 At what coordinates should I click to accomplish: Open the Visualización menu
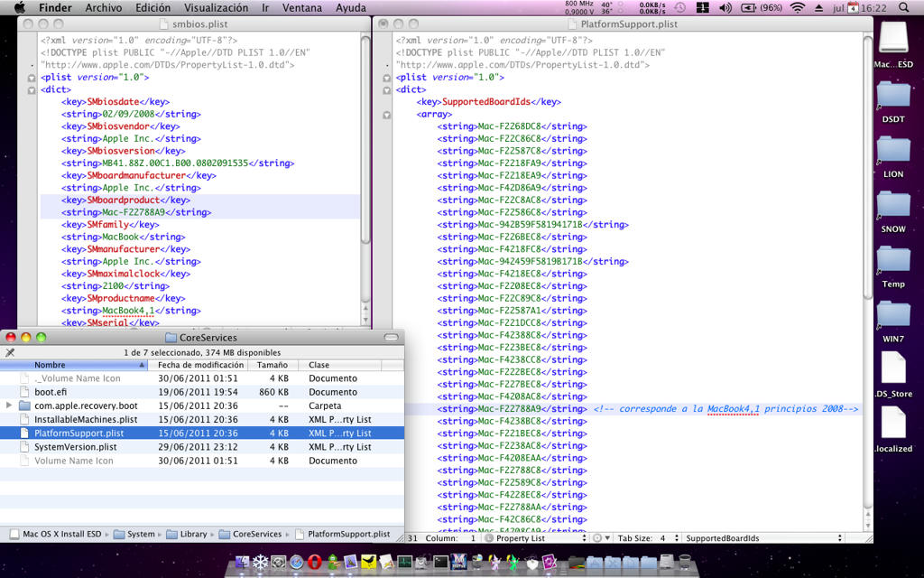point(217,7)
